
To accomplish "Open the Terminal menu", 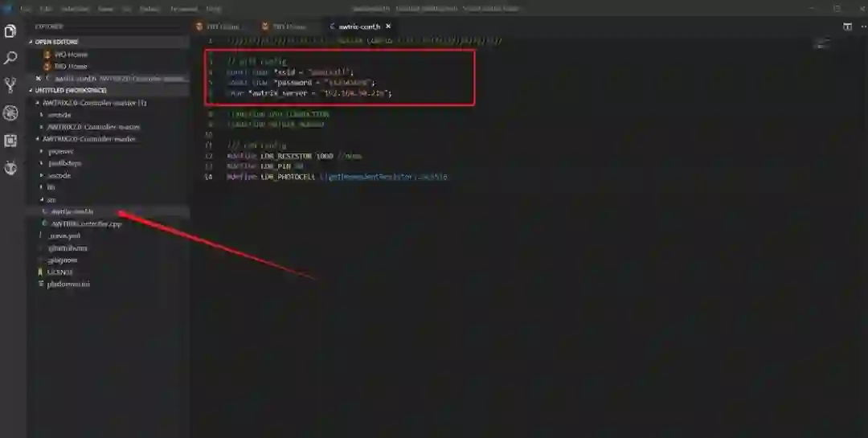I will [184, 9].
